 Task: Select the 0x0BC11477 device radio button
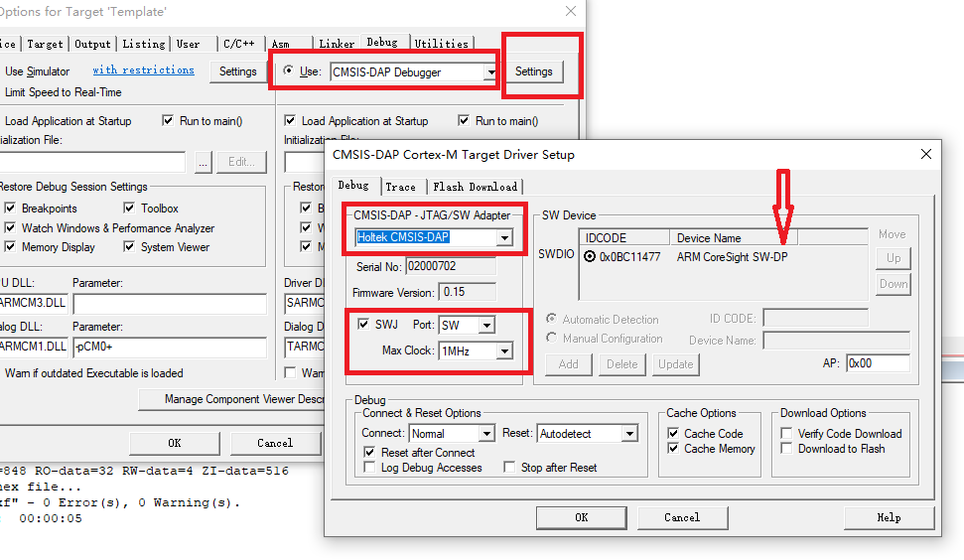point(590,257)
